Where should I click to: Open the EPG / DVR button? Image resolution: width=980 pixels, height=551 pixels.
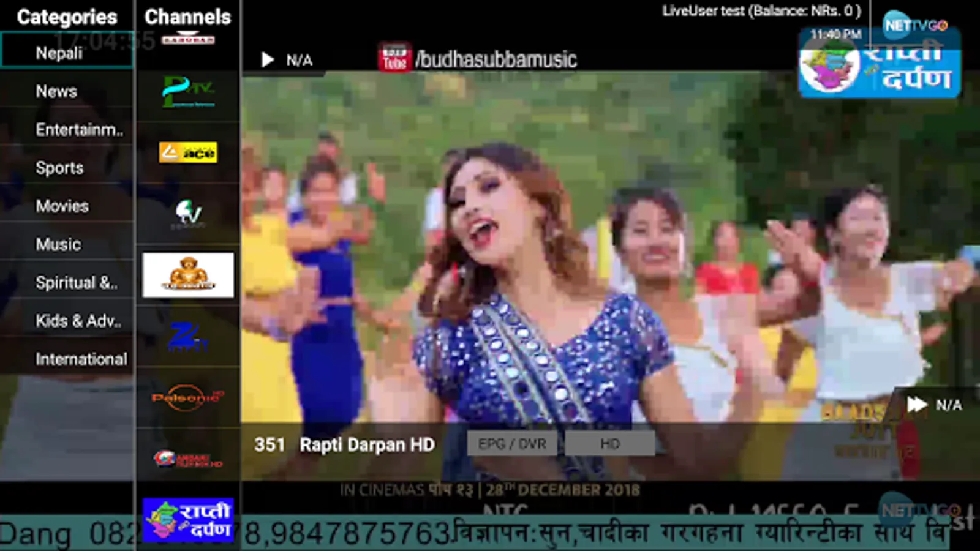(512, 444)
